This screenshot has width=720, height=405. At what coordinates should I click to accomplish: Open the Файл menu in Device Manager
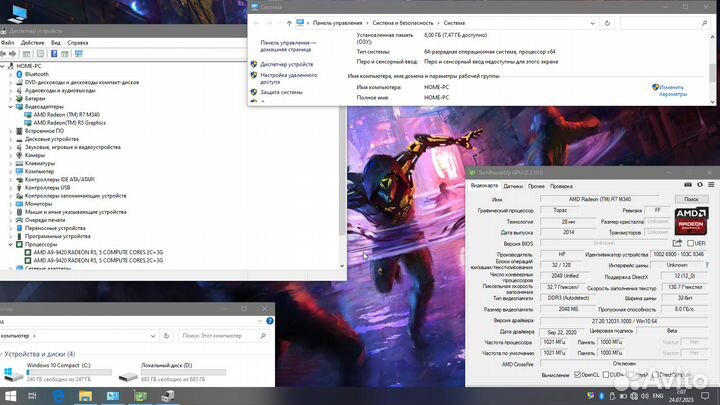7,43
